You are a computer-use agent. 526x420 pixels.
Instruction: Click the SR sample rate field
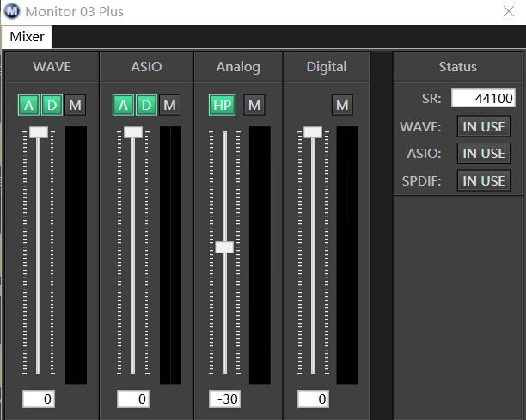(x=483, y=98)
